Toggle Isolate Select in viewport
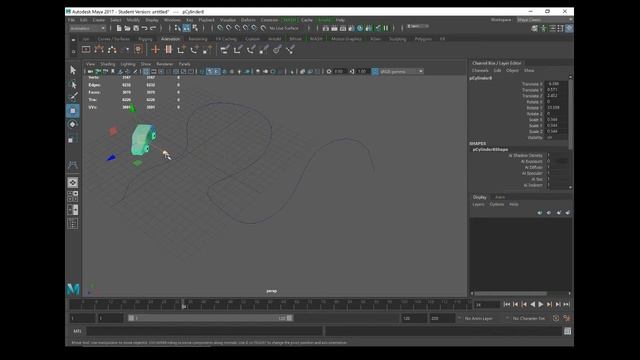The height and width of the screenshot is (360, 640). click(x=292, y=71)
